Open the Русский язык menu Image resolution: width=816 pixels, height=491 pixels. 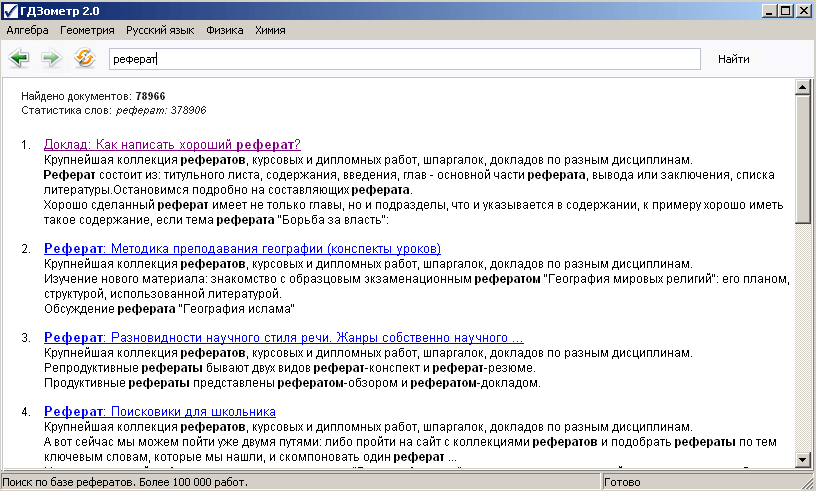[160, 30]
